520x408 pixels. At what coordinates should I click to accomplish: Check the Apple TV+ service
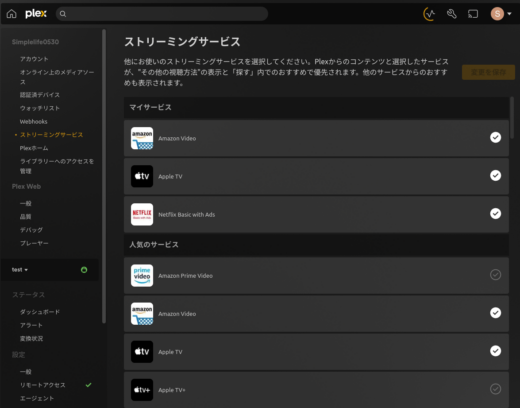[x=496, y=389]
